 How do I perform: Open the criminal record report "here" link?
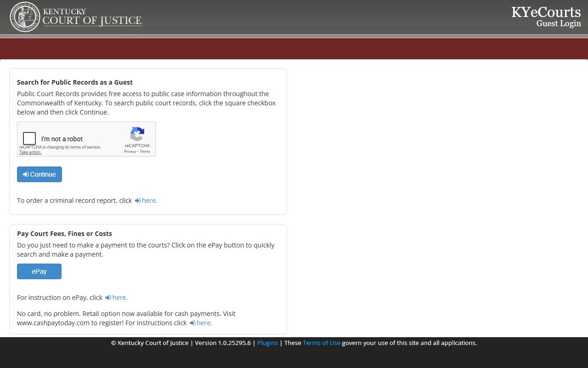click(149, 201)
